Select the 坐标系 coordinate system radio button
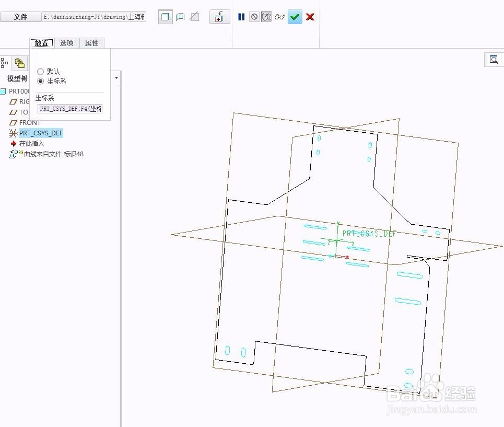 click(41, 81)
